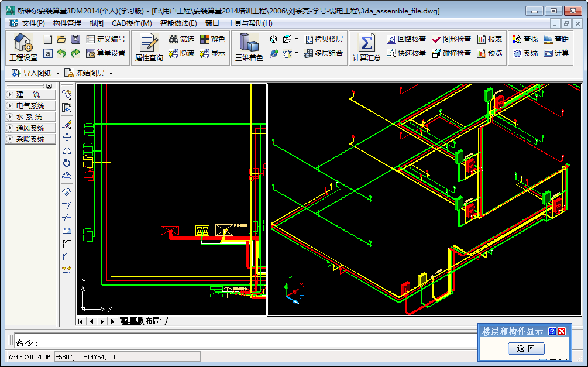The width and height of the screenshot is (588, 367).
Task: Click the text style 'a' icon
Action: click(x=47, y=53)
